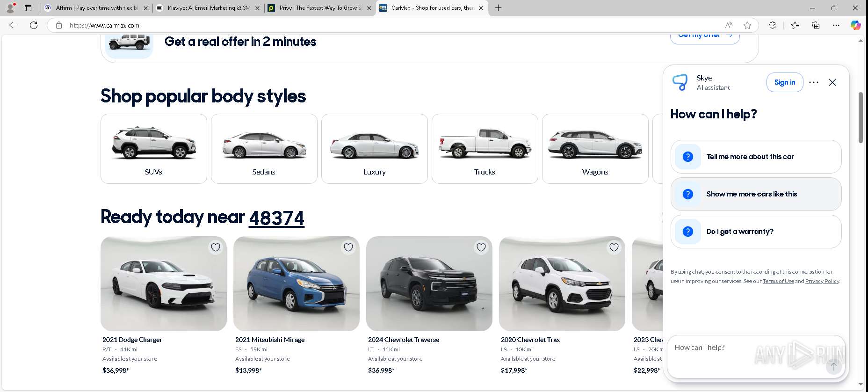Click question icon beside Show me more cars
Image resolution: width=868 pixels, height=392 pixels.
point(688,194)
